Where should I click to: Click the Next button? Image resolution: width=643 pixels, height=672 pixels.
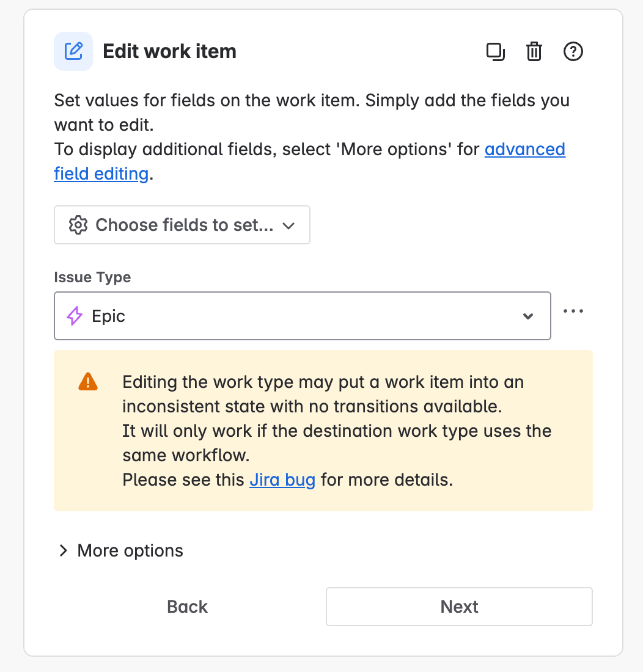pyautogui.click(x=458, y=606)
